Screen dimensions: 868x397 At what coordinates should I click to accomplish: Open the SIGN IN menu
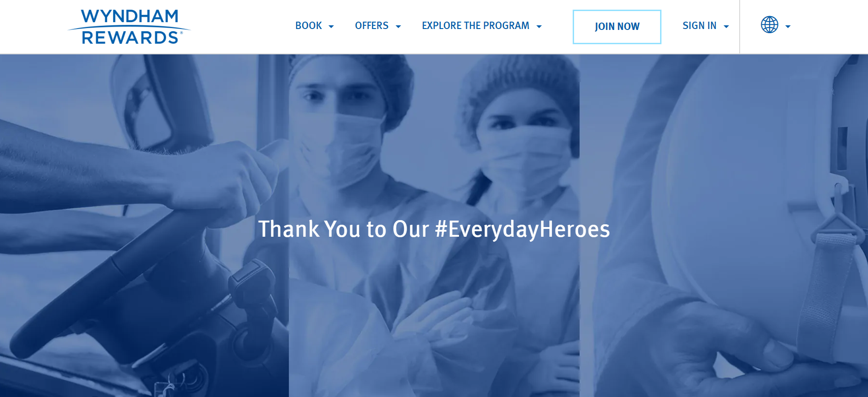point(699,26)
